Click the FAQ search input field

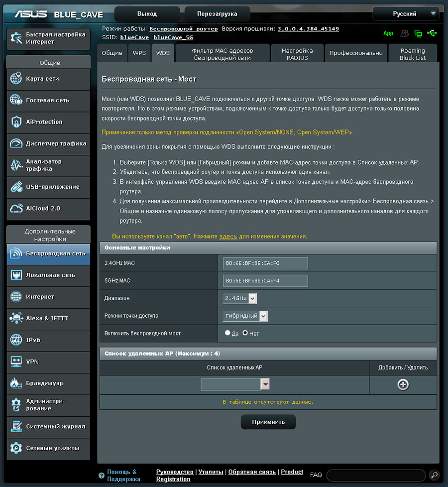[376, 475]
